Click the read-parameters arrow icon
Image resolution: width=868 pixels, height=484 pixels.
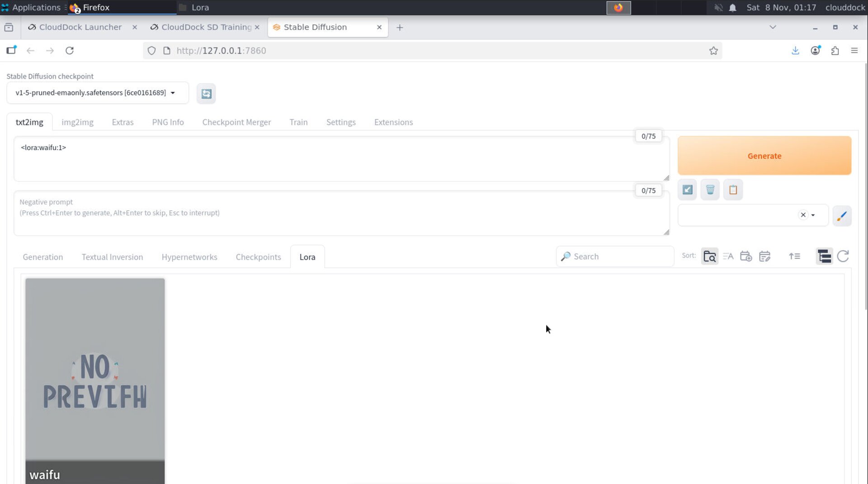(x=687, y=190)
